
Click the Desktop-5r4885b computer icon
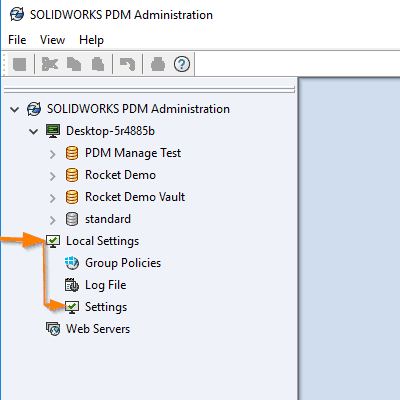click(53, 131)
